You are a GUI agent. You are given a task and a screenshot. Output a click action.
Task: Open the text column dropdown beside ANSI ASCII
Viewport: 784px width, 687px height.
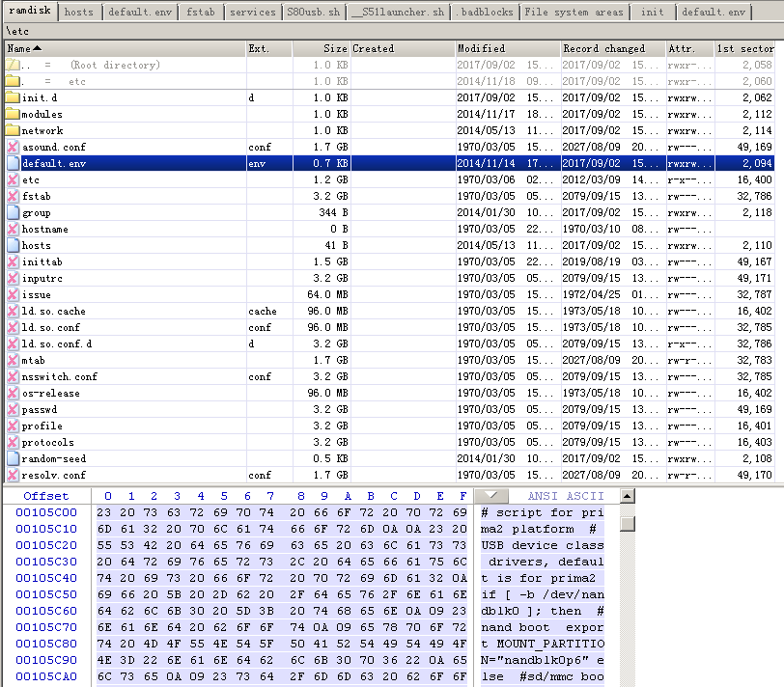493,496
